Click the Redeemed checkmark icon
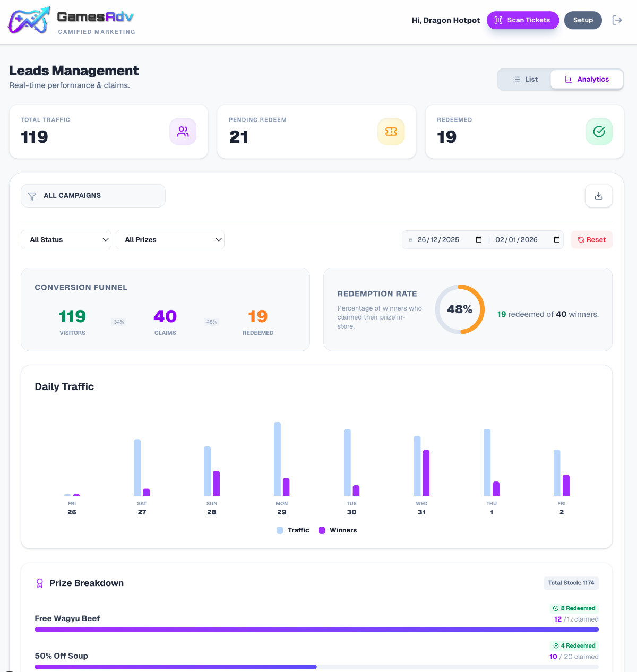This screenshot has height=672, width=637. [x=599, y=132]
